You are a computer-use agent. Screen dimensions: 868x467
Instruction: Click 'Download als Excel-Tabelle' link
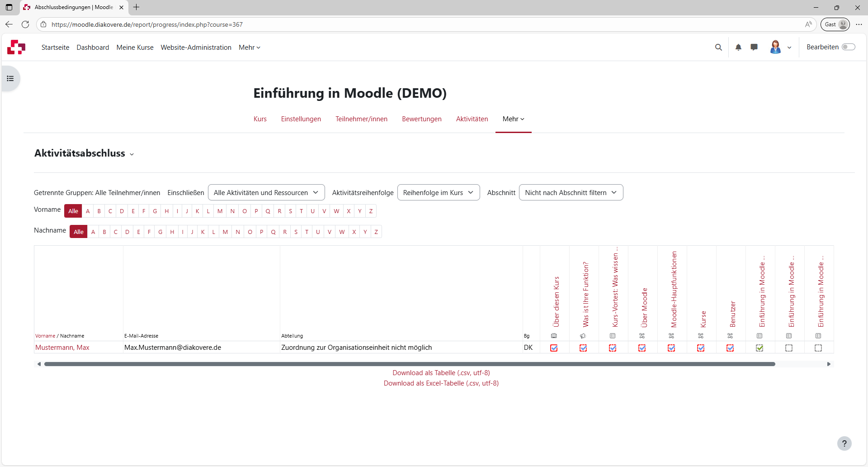441,383
